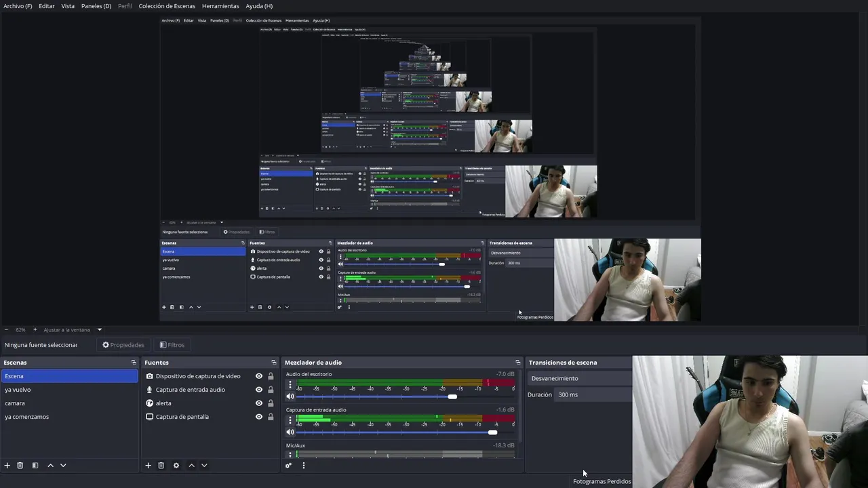The image size is (868, 488).
Task: Click globe icon of alerta source
Action: 150,403
